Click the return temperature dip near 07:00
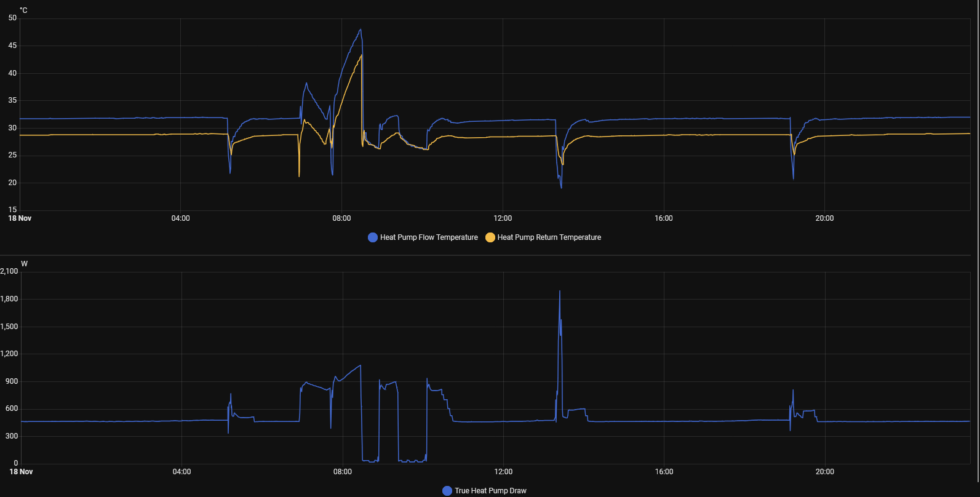Viewport: 980px width, 497px height. point(299,175)
